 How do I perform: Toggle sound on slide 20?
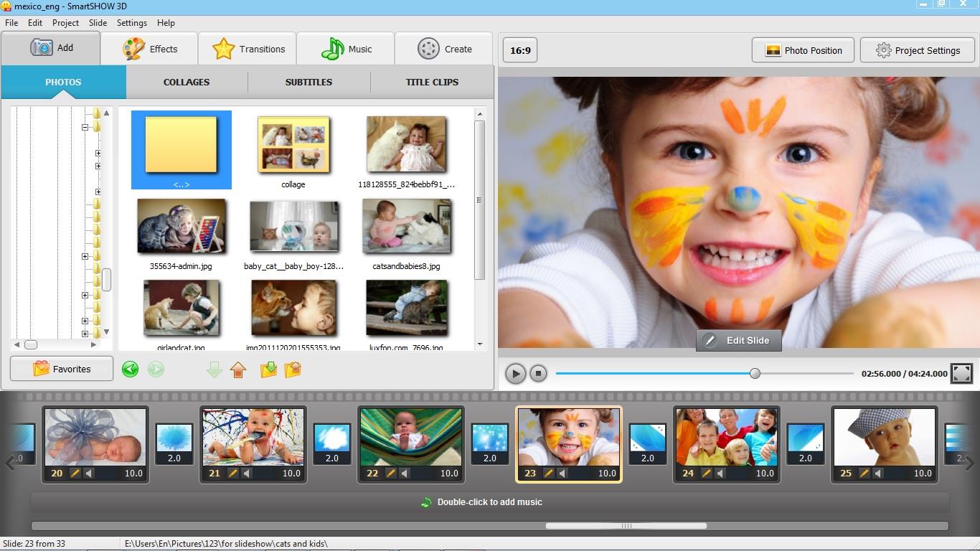[90, 474]
